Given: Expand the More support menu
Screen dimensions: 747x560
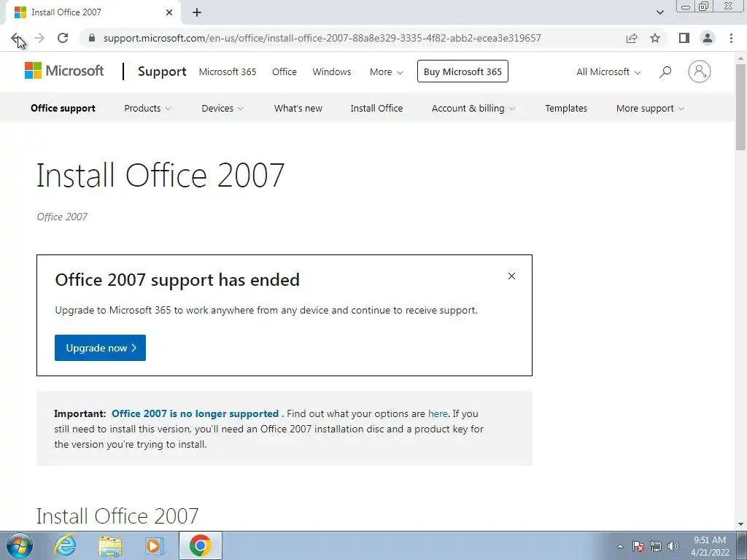Looking at the screenshot, I should click(x=650, y=109).
